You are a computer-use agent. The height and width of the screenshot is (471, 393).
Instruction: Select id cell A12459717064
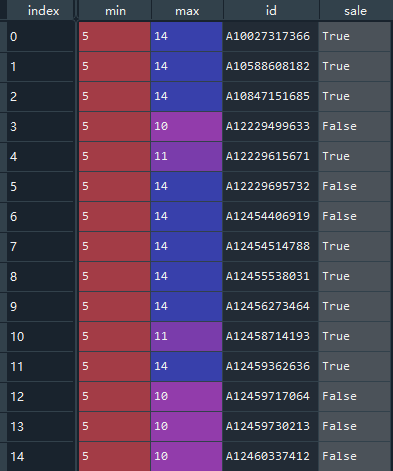[x=270, y=396]
